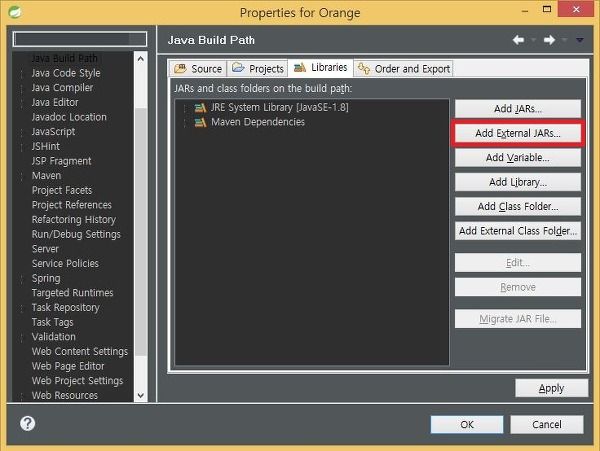Image resolution: width=600 pixels, height=451 pixels.
Task: Switch to the Projects tab
Action: 257,69
